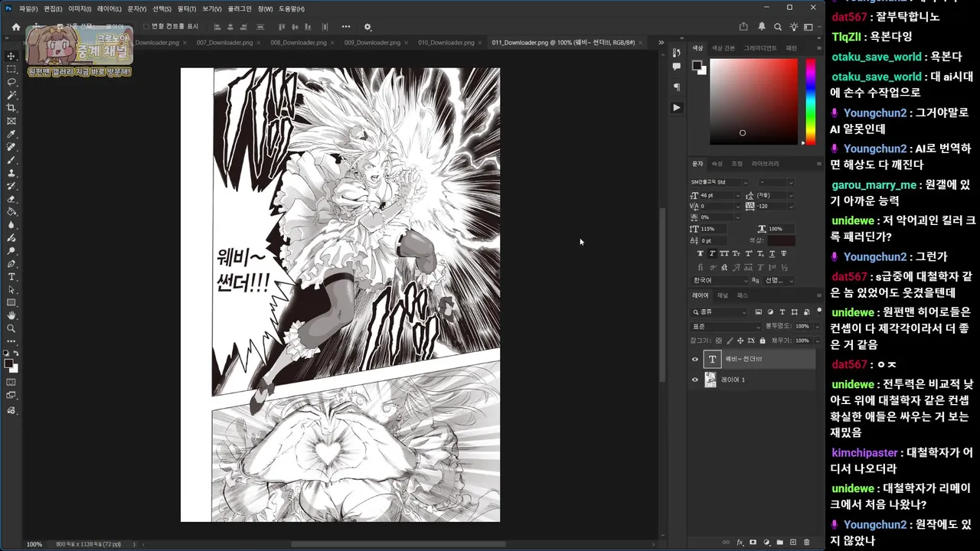Viewport: 980px width, 551px height.
Task: Open the 플러그인 menu
Action: [240, 8]
